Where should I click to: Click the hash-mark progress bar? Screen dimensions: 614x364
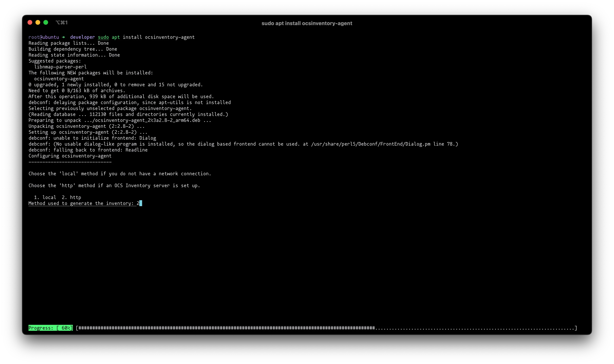326,328
